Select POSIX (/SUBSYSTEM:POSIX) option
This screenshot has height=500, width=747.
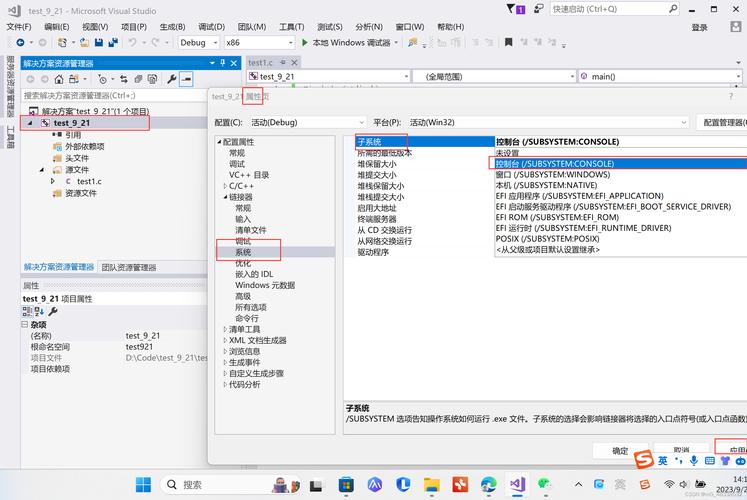(620, 239)
